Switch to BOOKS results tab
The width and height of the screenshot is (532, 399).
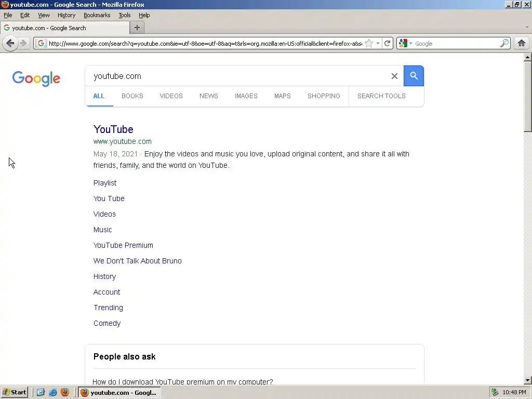tap(132, 96)
